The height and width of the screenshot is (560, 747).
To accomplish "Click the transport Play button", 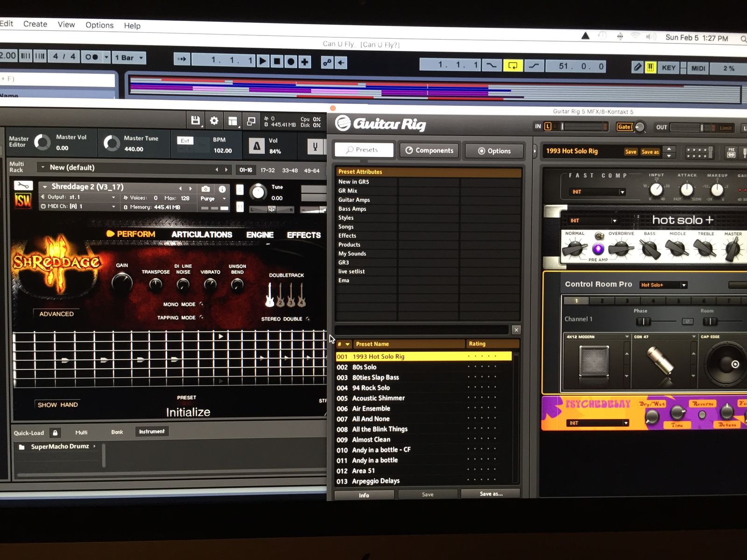I will [x=263, y=61].
